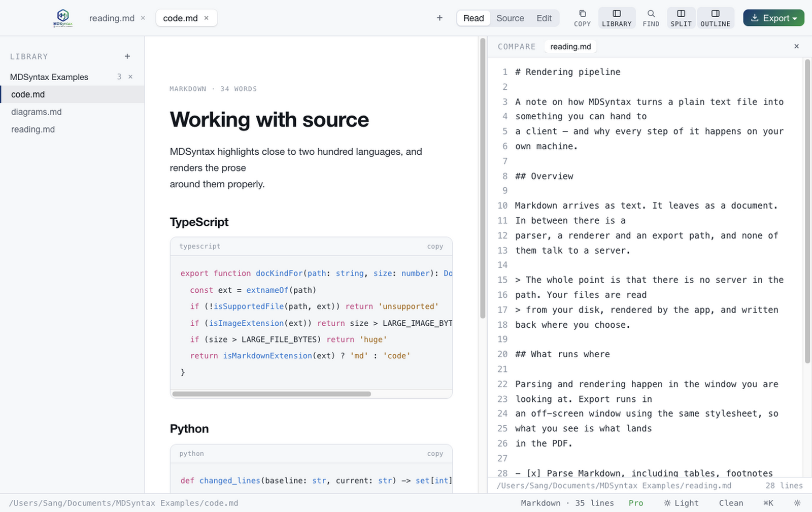Image resolution: width=812 pixels, height=512 pixels.
Task: Toggle the Light theme in status bar
Action: point(681,503)
